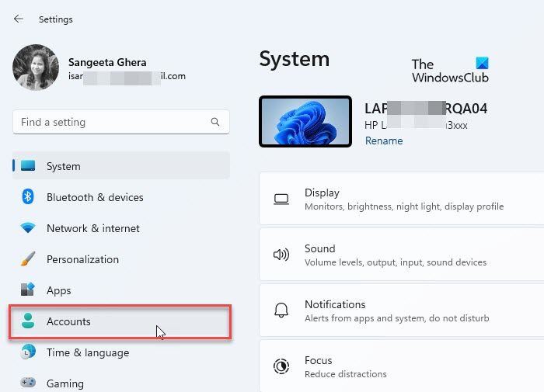The width and height of the screenshot is (544, 392).
Task: Click the back arrow in Settings
Action: 19,19
